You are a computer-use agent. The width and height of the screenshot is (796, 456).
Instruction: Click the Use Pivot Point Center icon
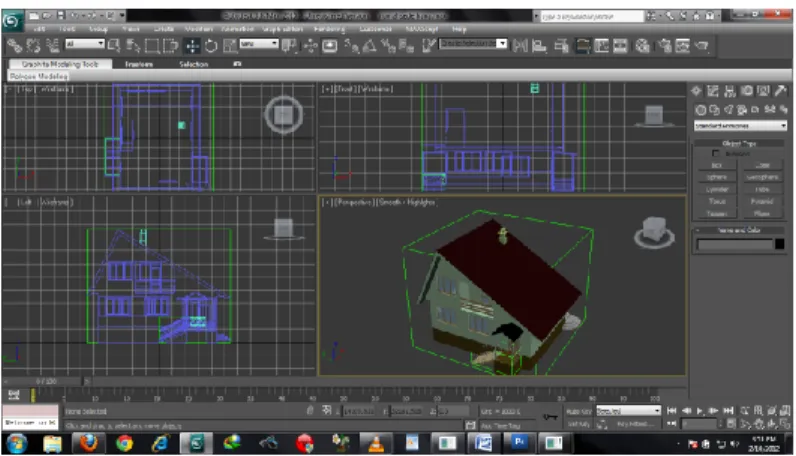pos(289,46)
